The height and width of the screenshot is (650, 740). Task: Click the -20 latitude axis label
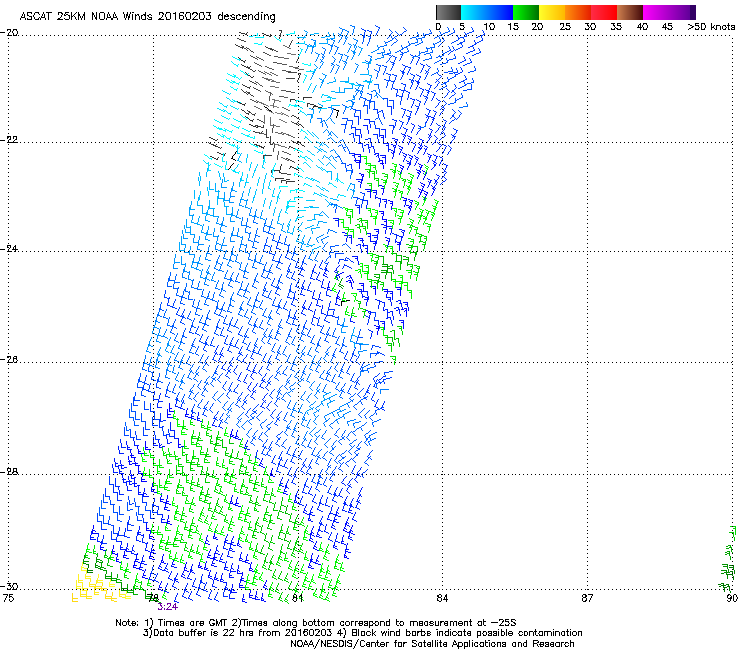[9, 33]
